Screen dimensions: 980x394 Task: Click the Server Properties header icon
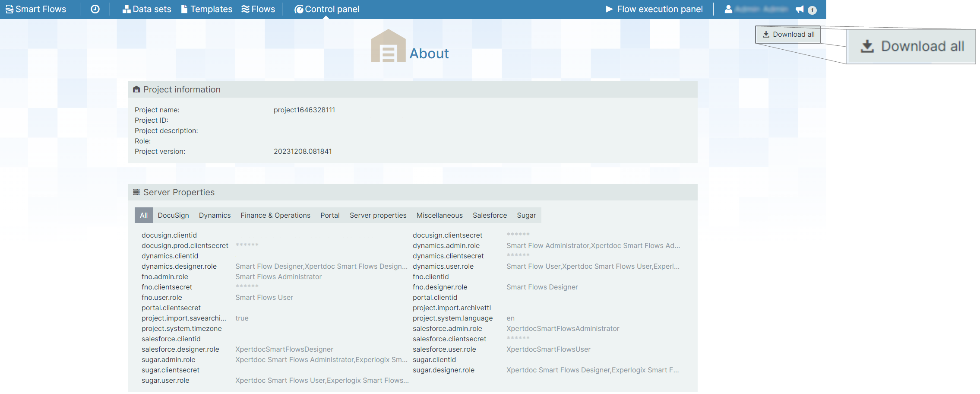(x=136, y=192)
